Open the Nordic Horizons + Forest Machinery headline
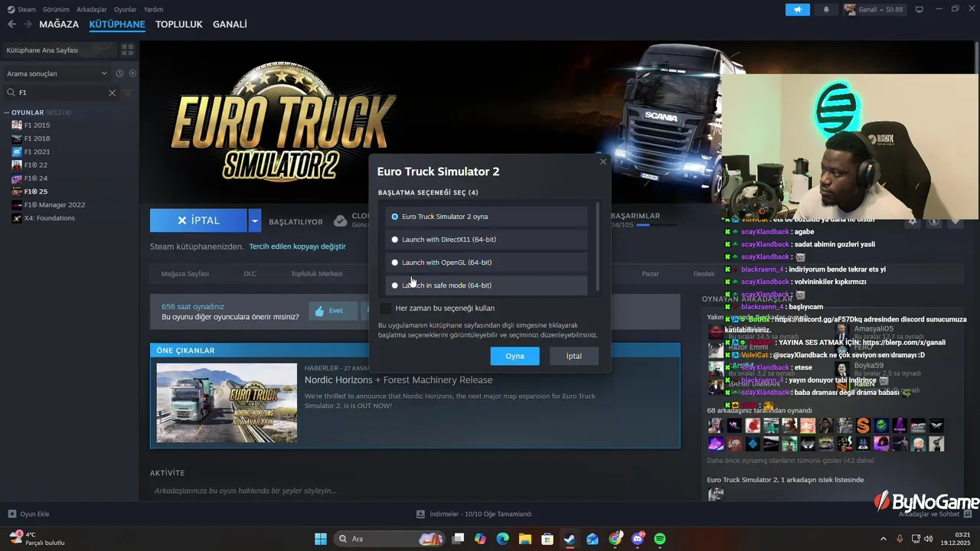 [x=398, y=380]
